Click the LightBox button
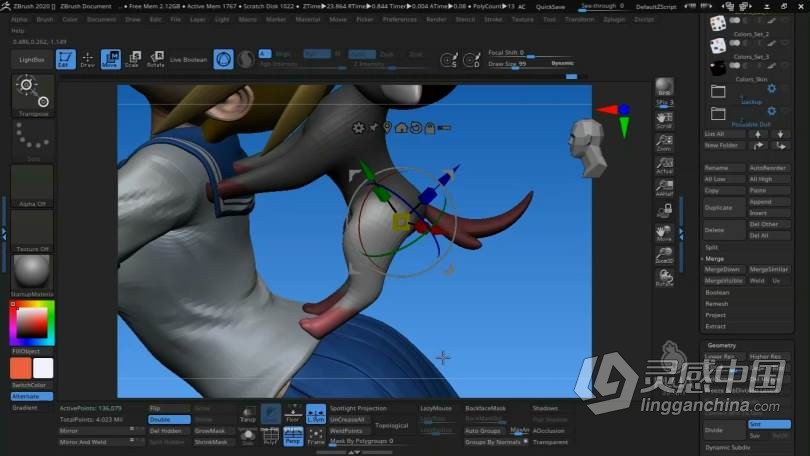 pos(32,60)
